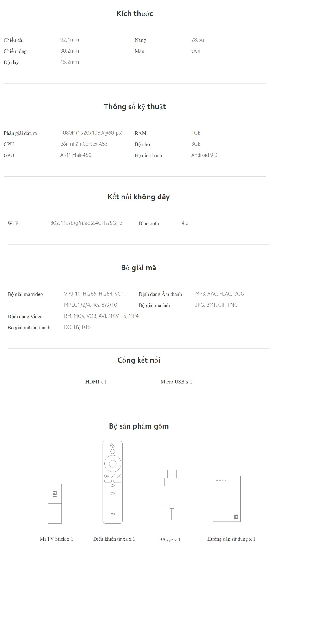Click the Mi logo on the manual booklet
The height and width of the screenshot is (644, 310).
pos(236,517)
